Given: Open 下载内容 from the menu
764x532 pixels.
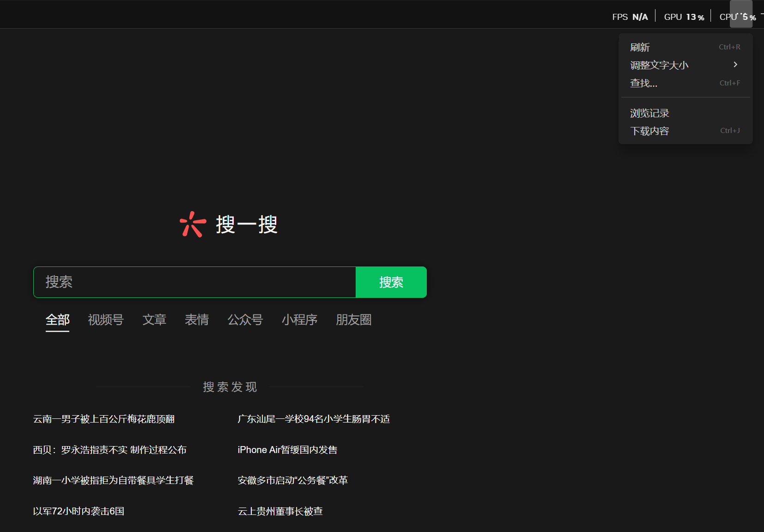Looking at the screenshot, I should [649, 131].
